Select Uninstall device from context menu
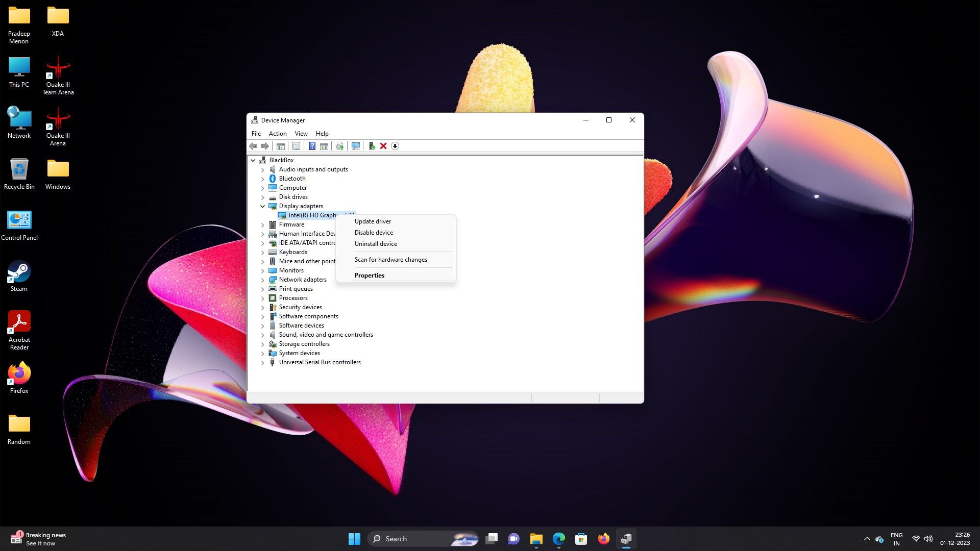 click(x=375, y=243)
